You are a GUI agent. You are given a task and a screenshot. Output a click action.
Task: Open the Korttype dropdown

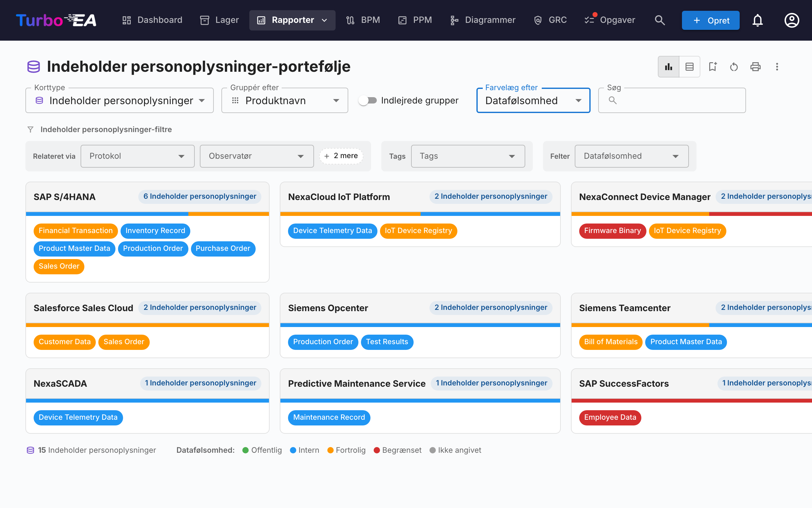coord(120,100)
